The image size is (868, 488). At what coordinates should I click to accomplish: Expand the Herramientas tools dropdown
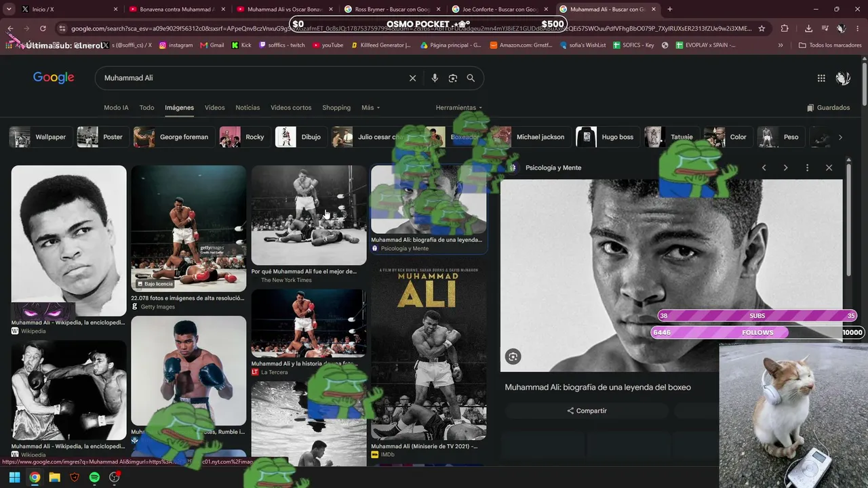point(458,108)
